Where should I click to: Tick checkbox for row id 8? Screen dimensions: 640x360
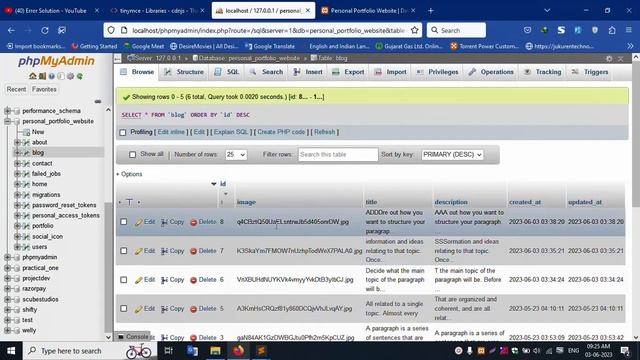[124, 222]
